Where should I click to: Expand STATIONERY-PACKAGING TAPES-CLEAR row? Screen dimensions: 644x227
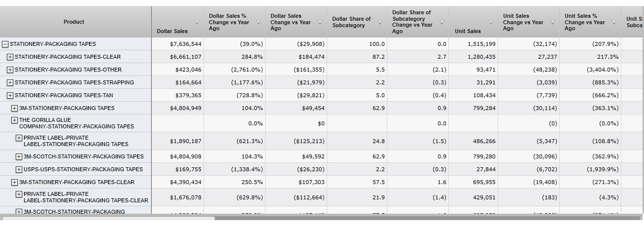coord(10,57)
